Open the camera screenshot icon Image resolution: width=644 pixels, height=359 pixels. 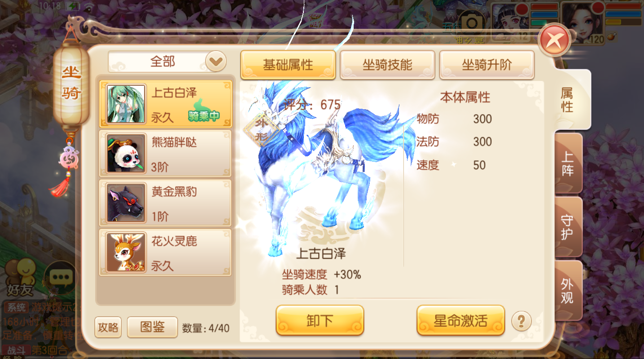point(471,22)
